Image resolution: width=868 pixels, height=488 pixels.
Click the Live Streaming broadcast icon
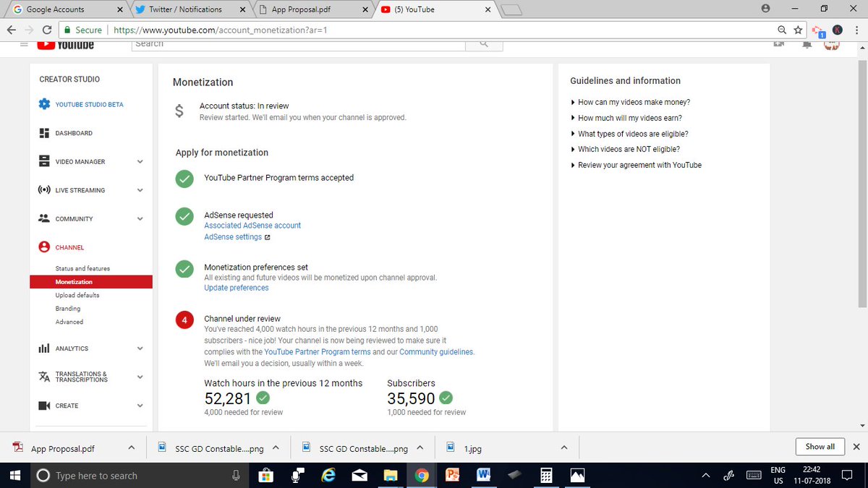(44, 190)
